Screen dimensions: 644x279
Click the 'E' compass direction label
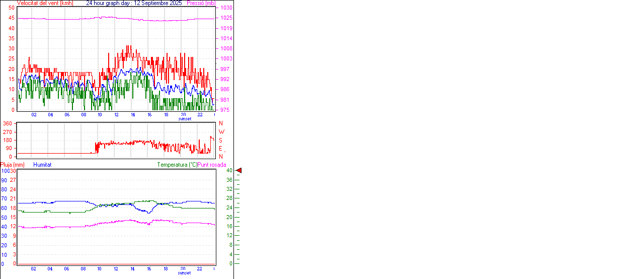click(x=220, y=149)
